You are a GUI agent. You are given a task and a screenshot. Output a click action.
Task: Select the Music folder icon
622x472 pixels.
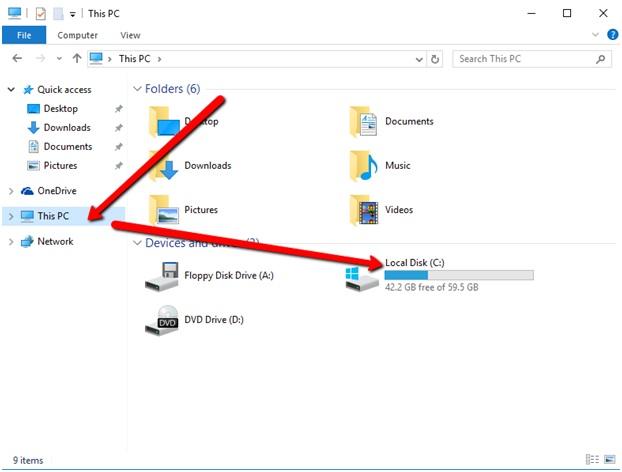tap(363, 166)
